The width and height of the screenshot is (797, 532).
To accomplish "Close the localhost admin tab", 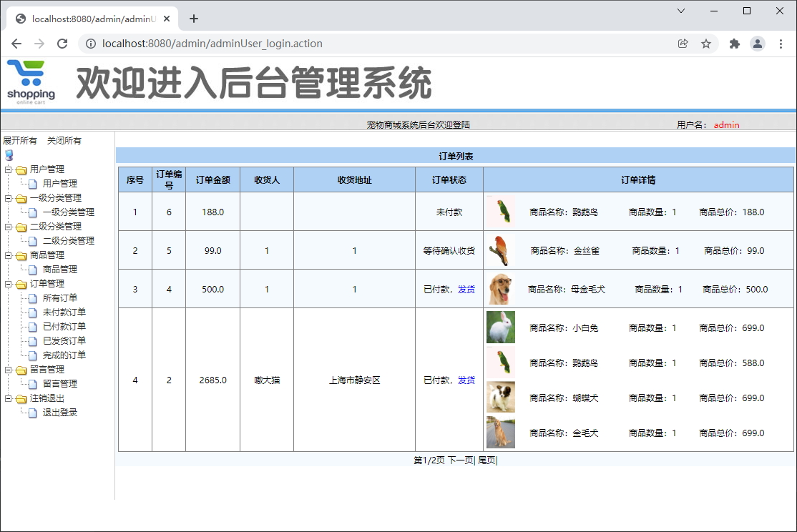I will point(166,19).
